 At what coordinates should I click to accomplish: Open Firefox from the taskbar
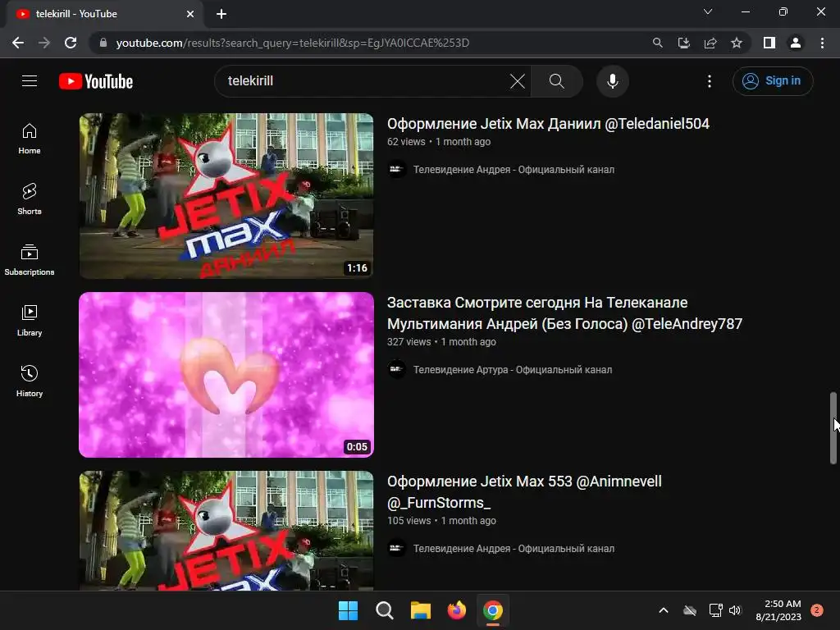click(x=456, y=610)
